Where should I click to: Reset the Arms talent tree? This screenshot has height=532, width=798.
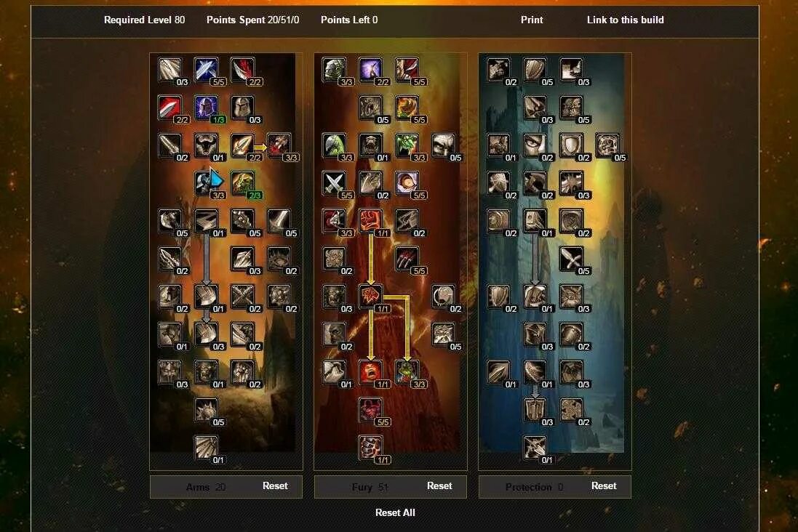(275, 485)
